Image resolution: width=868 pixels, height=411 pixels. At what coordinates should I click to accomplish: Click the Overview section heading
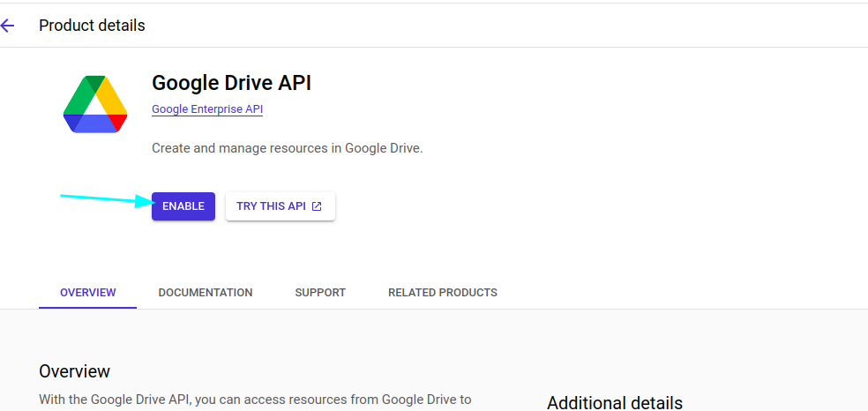tap(74, 371)
